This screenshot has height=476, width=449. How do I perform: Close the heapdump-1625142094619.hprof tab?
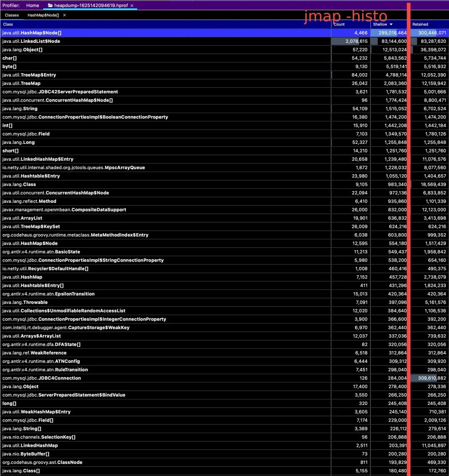tap(132, 5)
